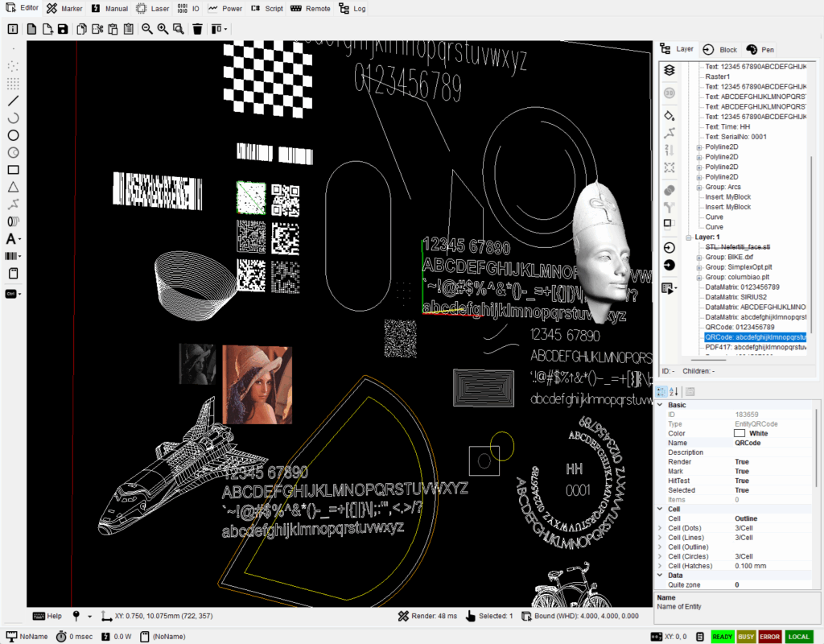Viewport: 824px width, 644px height.
Task: Expand the Group: Arcs tree node
Action: click(x=698, y=187)
